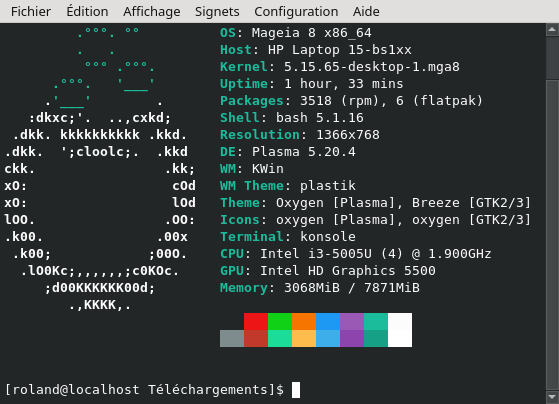The width and height of the screenshot is (559, 404).
Task: Click the CPU value 'Intel i3-5005U (4) @ 1.900GHz'
Action: point(375,254)
